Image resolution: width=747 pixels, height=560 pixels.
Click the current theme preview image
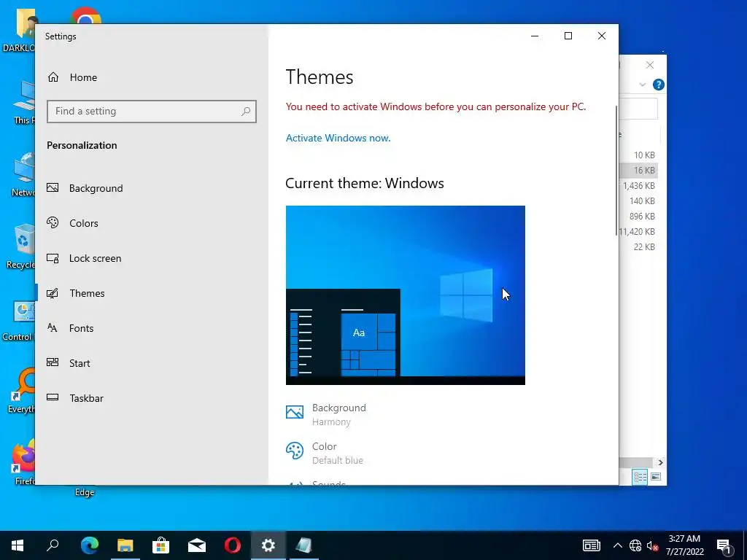click(406, 295)
